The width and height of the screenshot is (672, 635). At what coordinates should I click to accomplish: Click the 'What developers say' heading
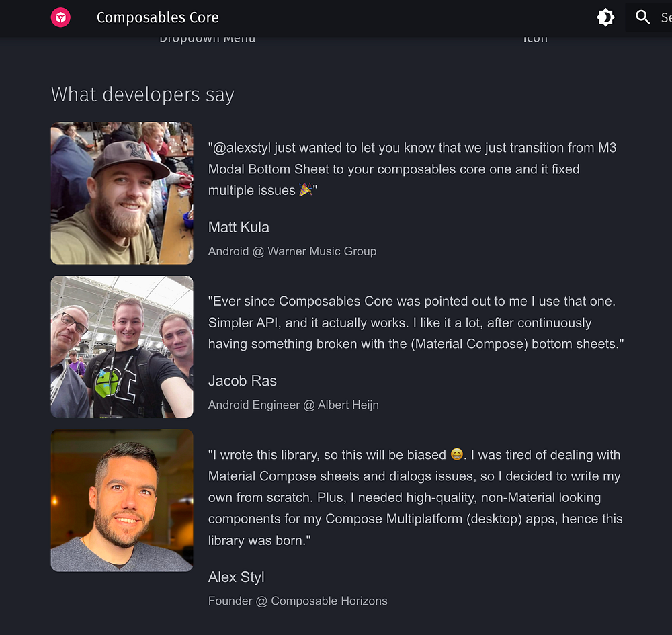(142, 95)
